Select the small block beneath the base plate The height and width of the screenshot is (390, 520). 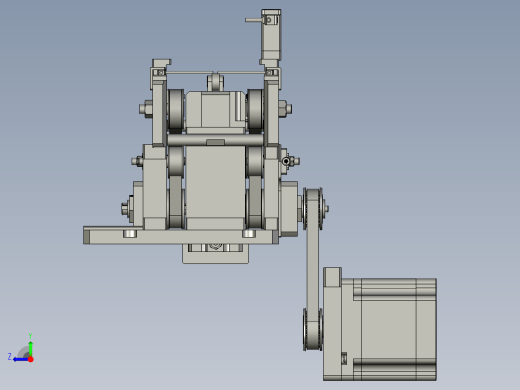pos(215,254)
